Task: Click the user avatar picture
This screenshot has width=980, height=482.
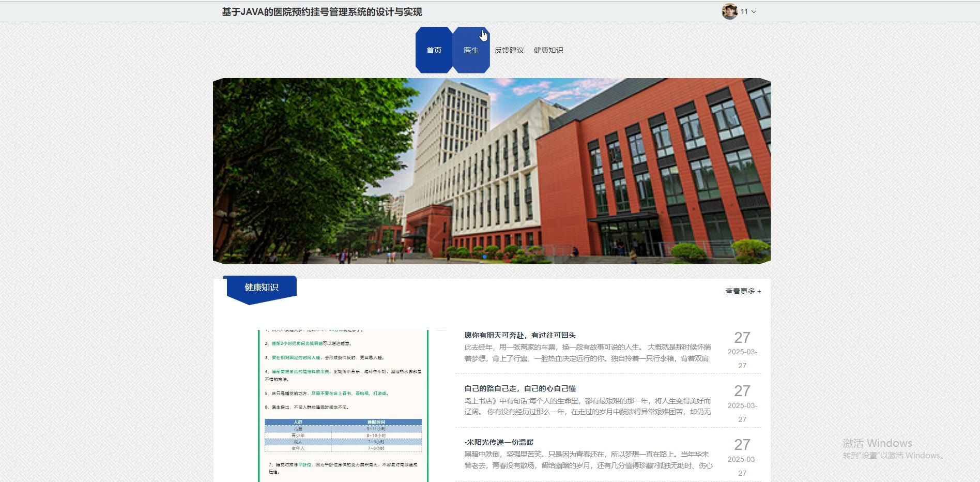Action: 730,11
